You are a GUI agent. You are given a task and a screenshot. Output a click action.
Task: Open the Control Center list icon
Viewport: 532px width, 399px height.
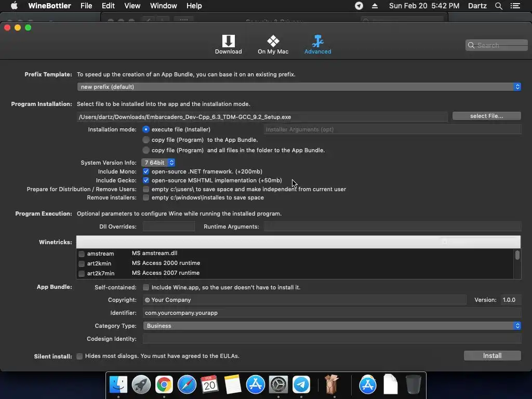[515, 6]
